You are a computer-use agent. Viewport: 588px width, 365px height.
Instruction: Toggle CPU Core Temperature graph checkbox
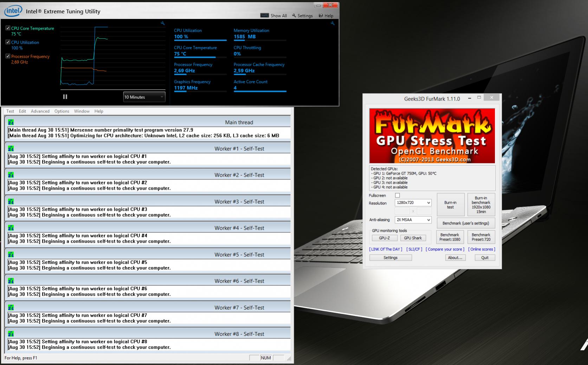[8, 28]
